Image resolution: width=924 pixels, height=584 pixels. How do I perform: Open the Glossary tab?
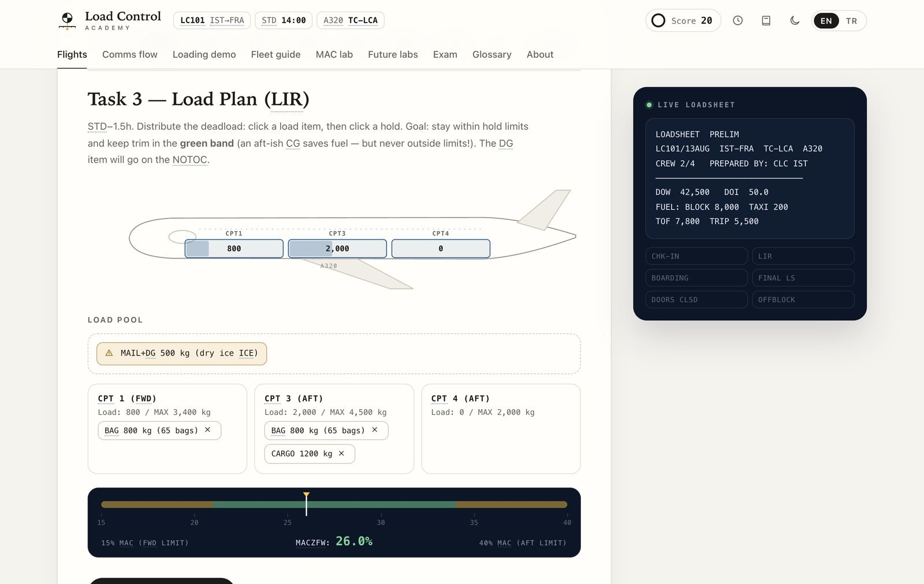(x=492, y=54)
